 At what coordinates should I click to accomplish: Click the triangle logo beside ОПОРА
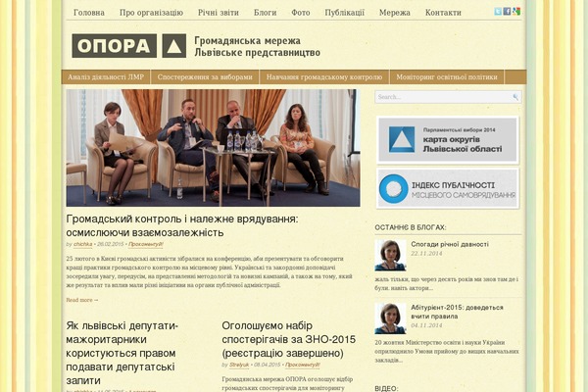pyautogui.click(x=174, y=46)
